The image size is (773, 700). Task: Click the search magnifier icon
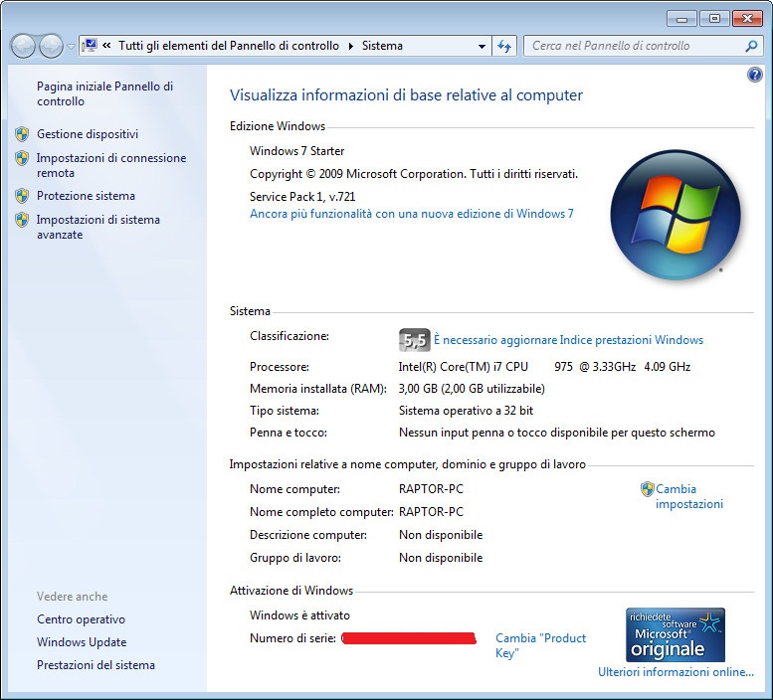751,46
